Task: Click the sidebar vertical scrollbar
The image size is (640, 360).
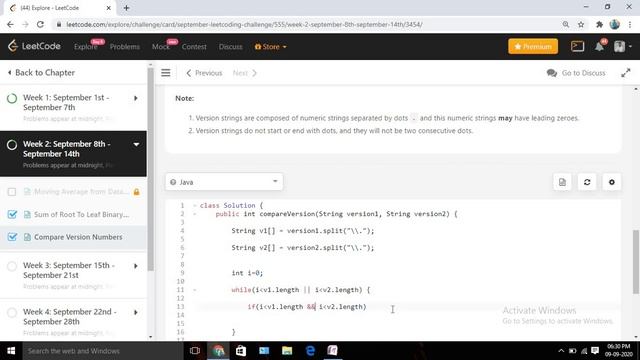Action: 151,169
